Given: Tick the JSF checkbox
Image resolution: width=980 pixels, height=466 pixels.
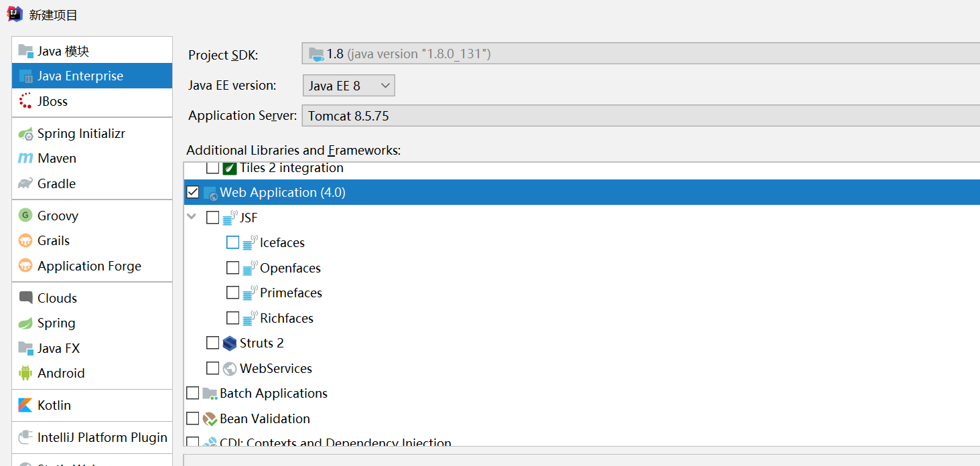Looking at the screenshot, I should (x=212, y=218).
